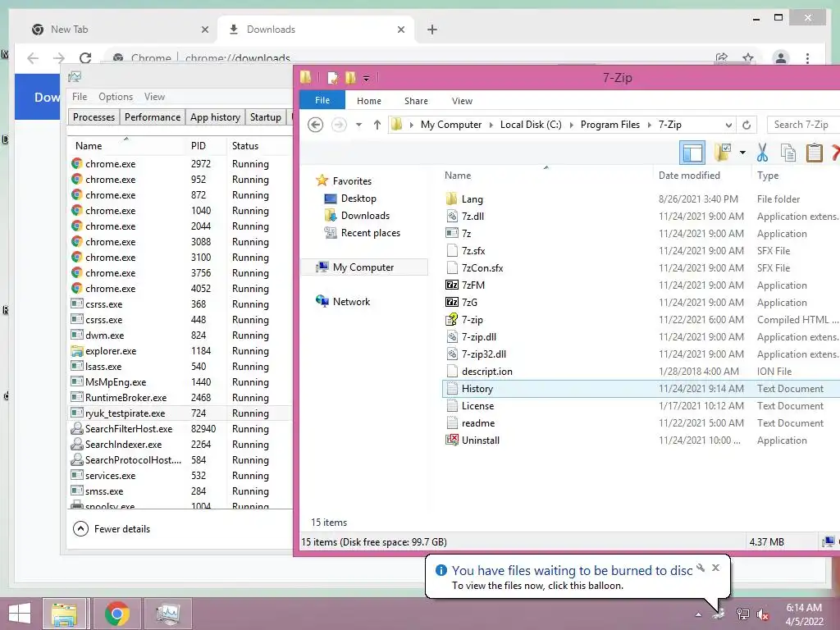This screenshot has width=840, height=630.
Task: Open Windows Start button on taskbar
Action: coord(20,614)
